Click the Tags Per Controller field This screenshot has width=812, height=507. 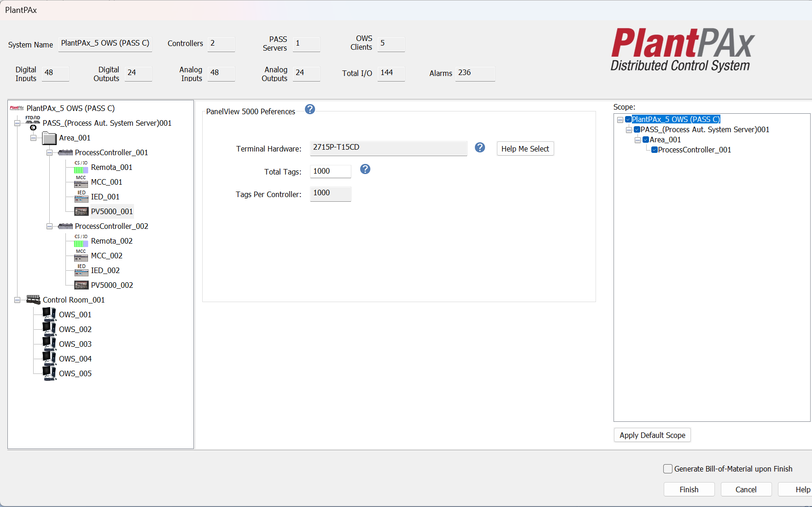pyautogui.click(x=331, y=193)
